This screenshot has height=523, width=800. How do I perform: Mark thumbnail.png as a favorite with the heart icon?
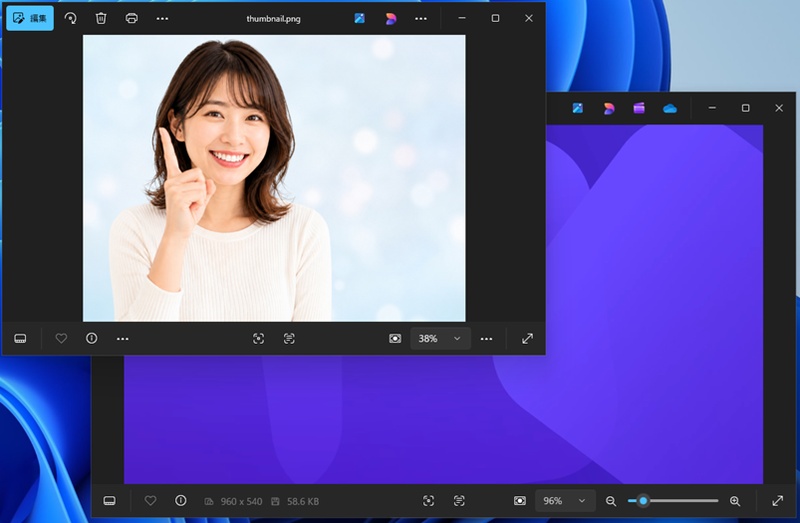pos(61,338)
